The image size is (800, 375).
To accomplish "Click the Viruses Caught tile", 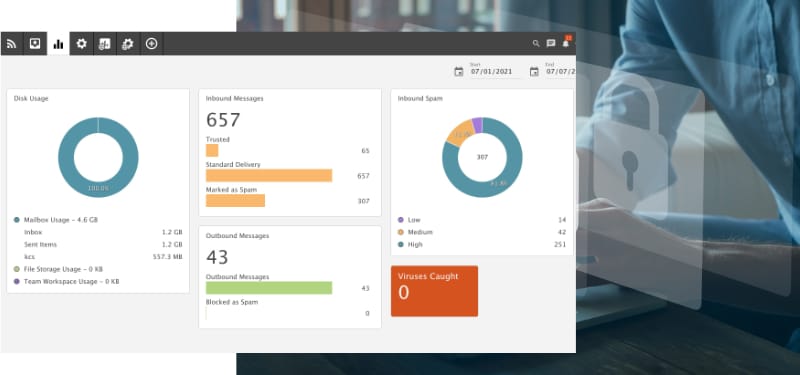I will click(434, 291).
